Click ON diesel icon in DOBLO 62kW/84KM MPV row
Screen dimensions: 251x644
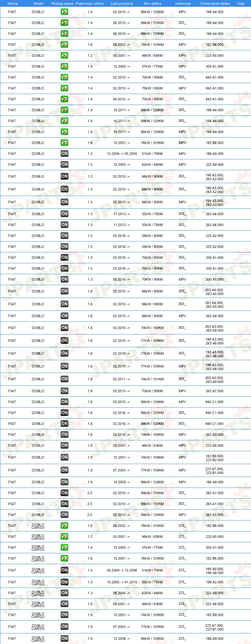pyautogui.click(x=65, y=165)
